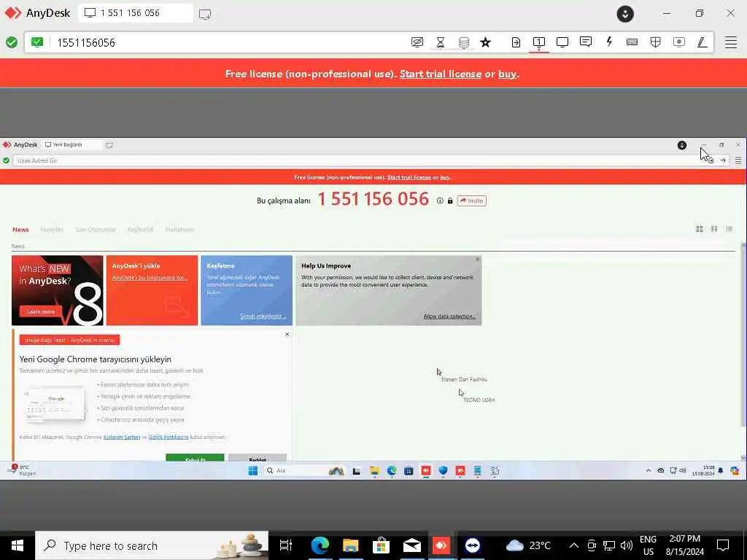Click green encrypted monitor icon in address bar
This screenshot has width=747, height=560.
tap(36, 42)
